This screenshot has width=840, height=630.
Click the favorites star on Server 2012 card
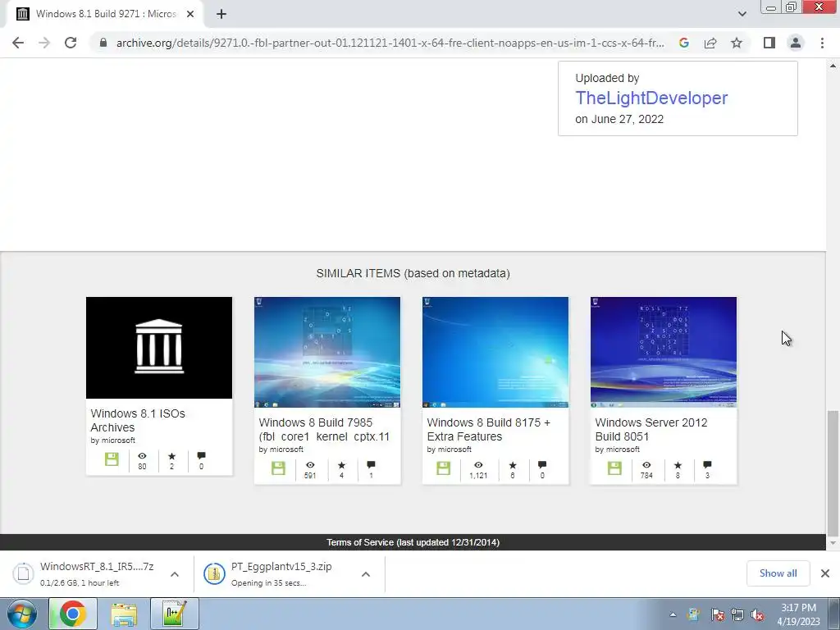pyautogui.click(x=678, y=465)
